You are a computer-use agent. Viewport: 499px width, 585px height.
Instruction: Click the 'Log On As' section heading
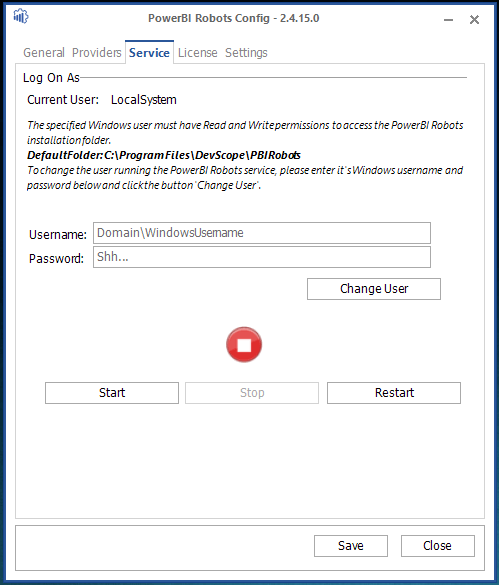coord(51,78)
